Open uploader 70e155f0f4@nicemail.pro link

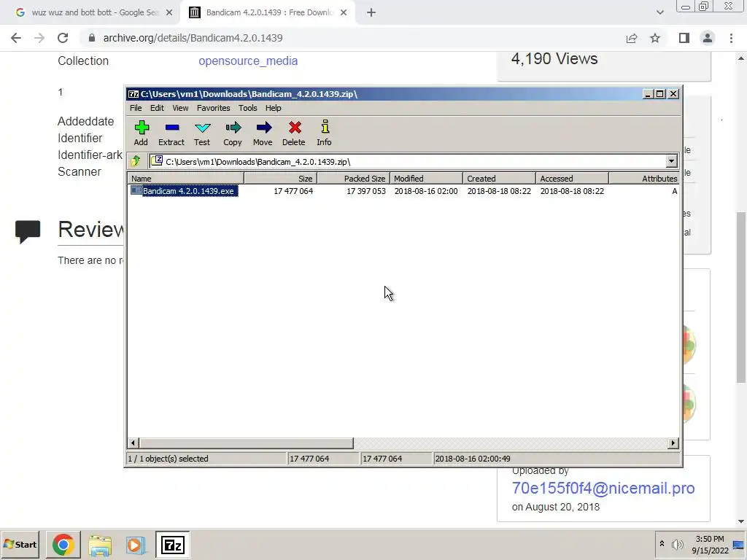pos(603,488)
